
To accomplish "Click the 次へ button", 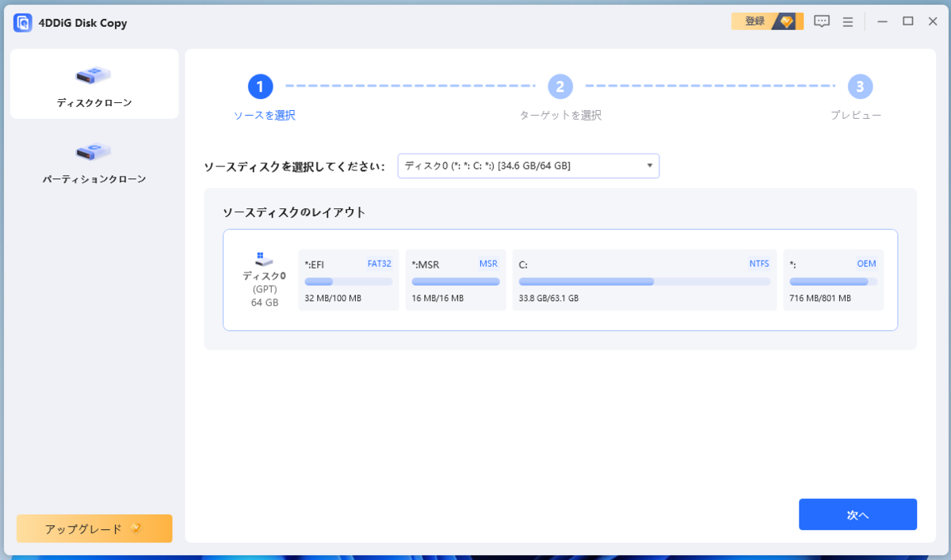I will coord(857,514).
